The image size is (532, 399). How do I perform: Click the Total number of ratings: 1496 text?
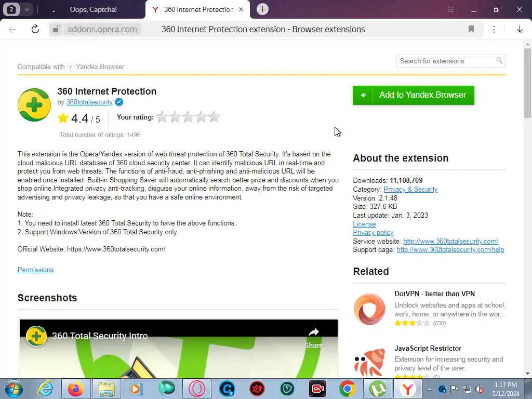pyautogui.click(x=100, y=135)
